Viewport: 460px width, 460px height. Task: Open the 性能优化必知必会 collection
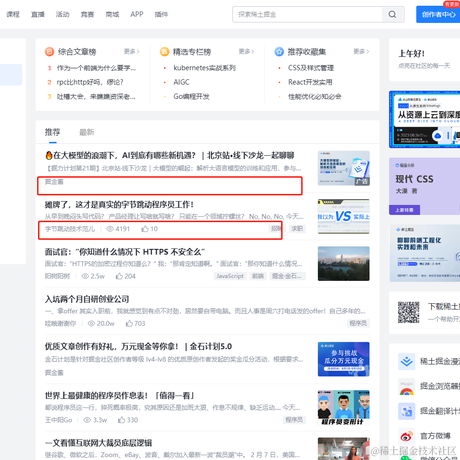coord(315,97)
